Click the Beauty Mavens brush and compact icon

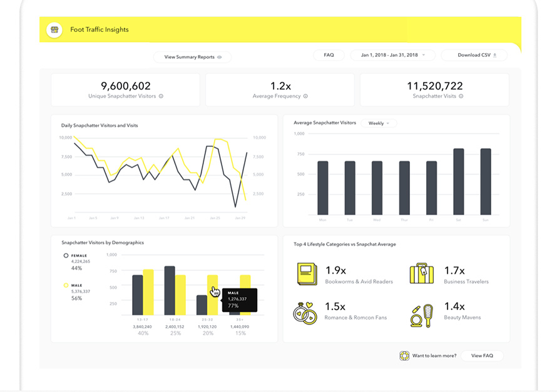coord(422,316)
